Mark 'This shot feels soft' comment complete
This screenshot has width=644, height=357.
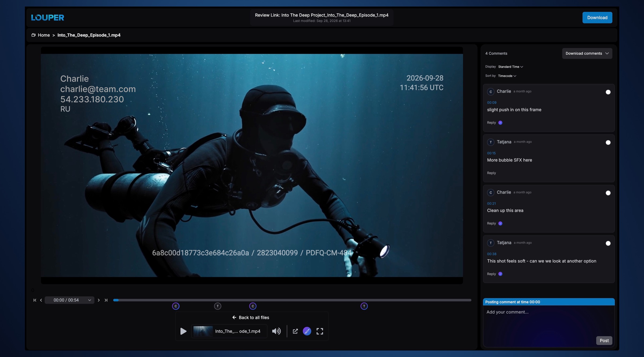pos(608,243)
